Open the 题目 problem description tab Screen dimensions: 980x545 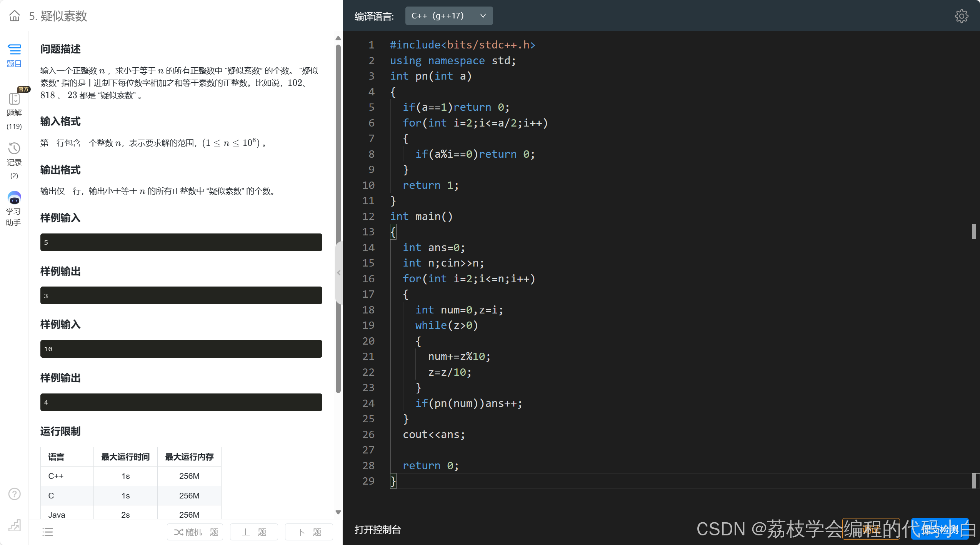point(14,55)
